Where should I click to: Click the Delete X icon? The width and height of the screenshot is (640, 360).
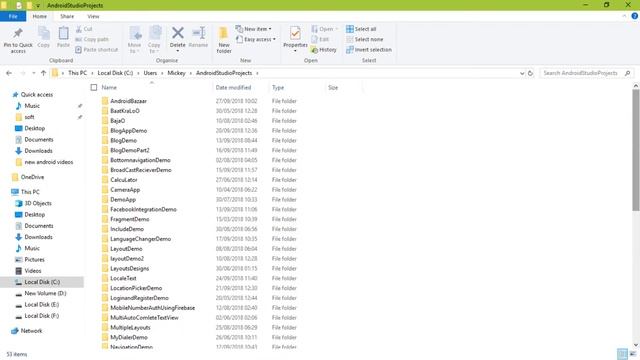(178, 33)
